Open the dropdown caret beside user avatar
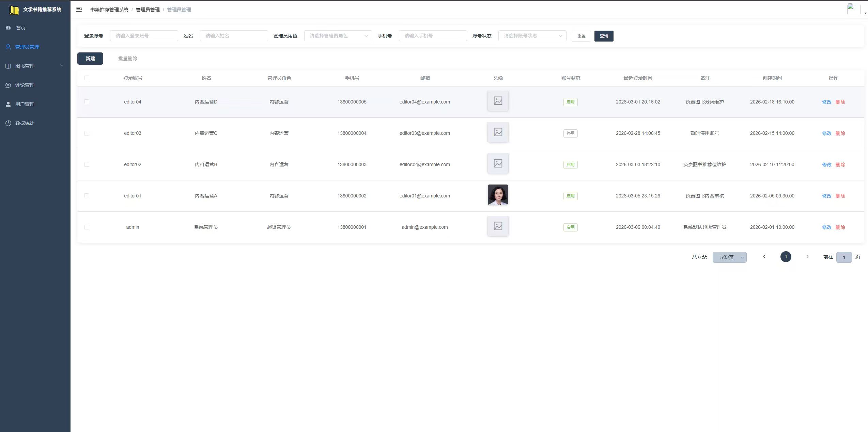Screen dimensions: 868x432 pos(865,13)
